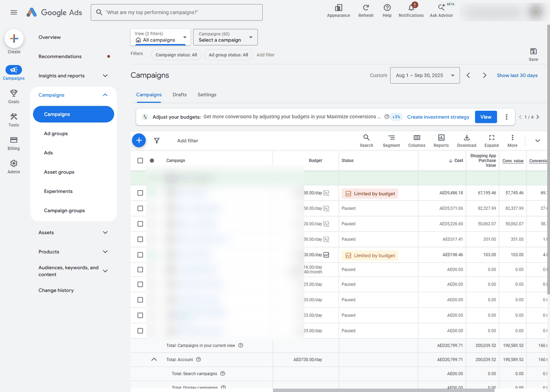Click help icon beside Total: Account
This screenshot has height=392, width=550.
(198, 359)
